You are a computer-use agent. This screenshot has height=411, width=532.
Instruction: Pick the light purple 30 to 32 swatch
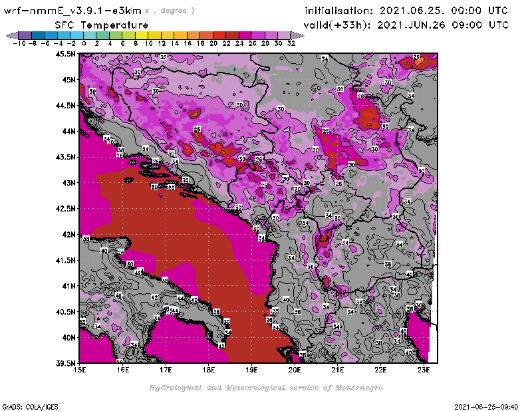coord(284,35)
